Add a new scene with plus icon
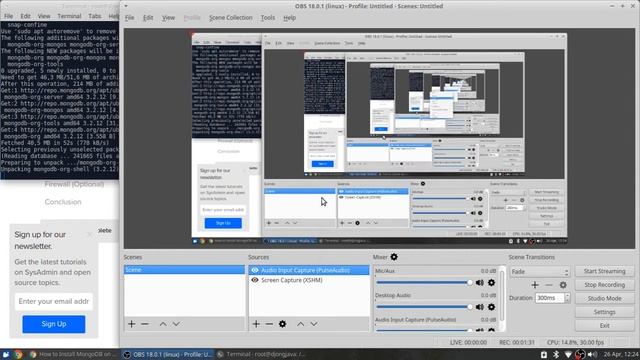 tap(131, 324)
